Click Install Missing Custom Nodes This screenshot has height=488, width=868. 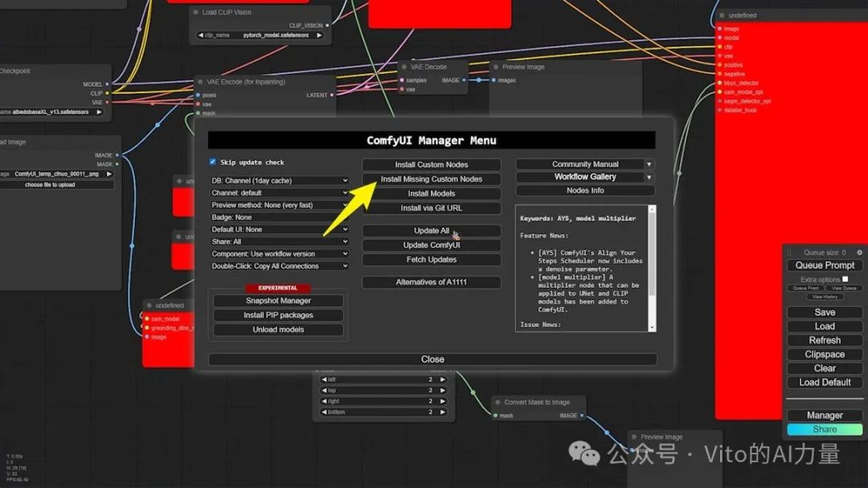coord(432,179)
